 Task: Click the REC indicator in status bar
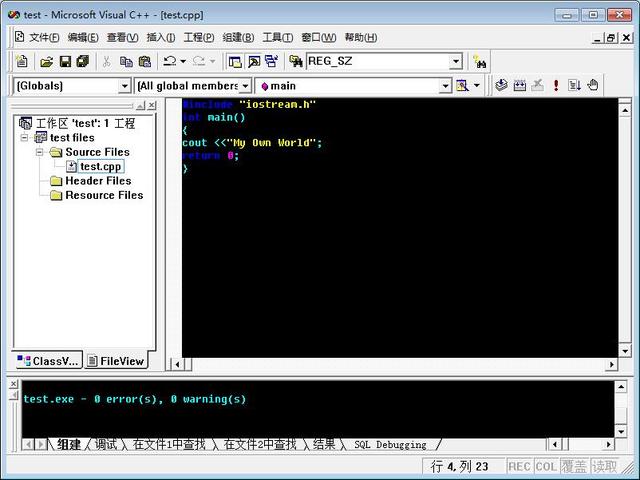pos(519,467)
